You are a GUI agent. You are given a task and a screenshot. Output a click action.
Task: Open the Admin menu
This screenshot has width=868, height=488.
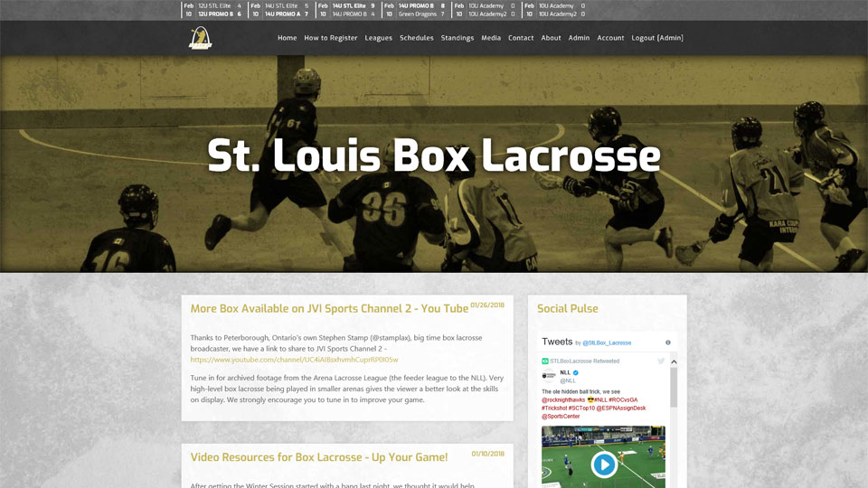pos(579,38)
